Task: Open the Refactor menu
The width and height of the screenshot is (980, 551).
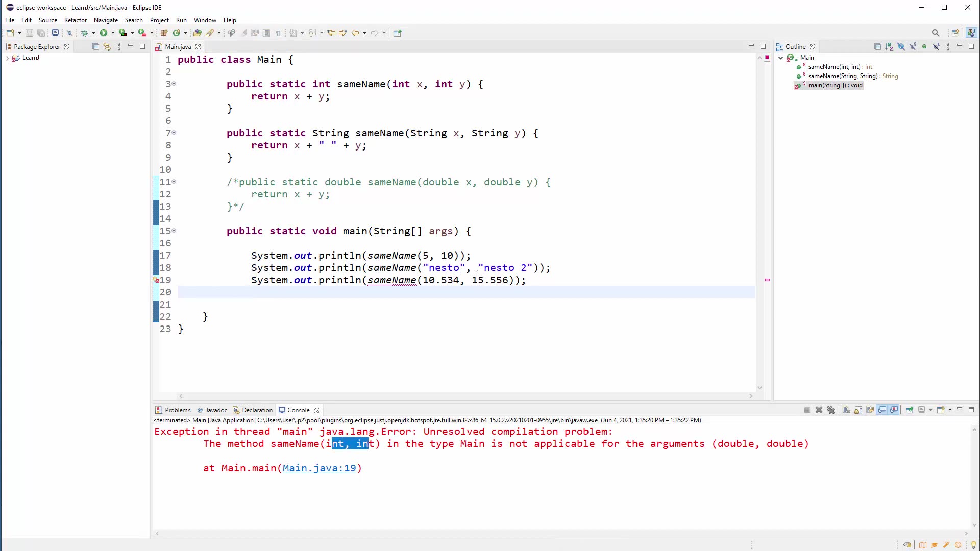Action: click(76, 20)
